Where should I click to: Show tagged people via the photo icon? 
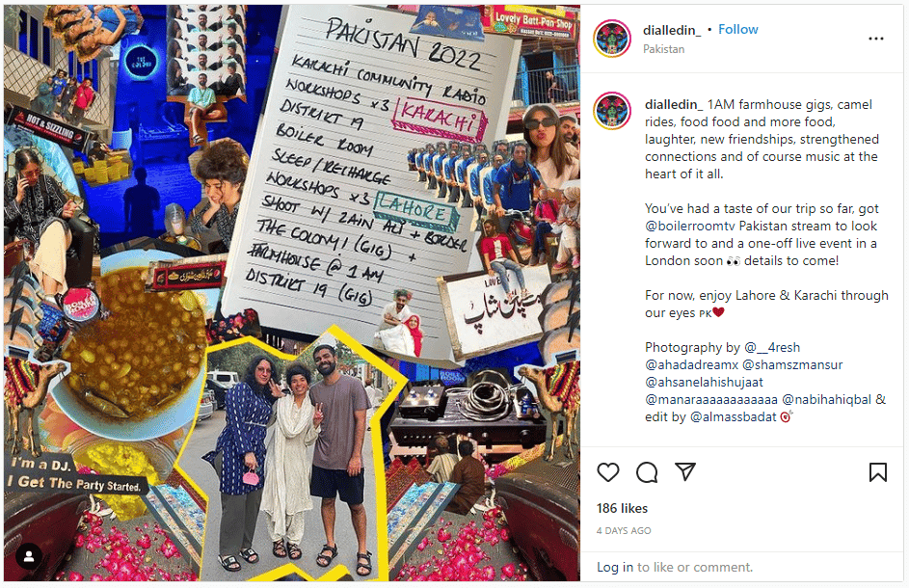click(x=29, y=557)
